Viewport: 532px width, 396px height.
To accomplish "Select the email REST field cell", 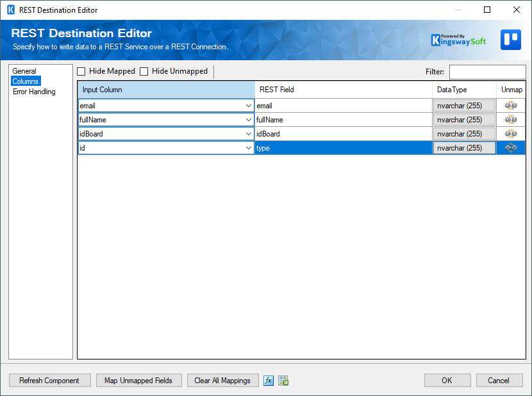I will (344, 106).
